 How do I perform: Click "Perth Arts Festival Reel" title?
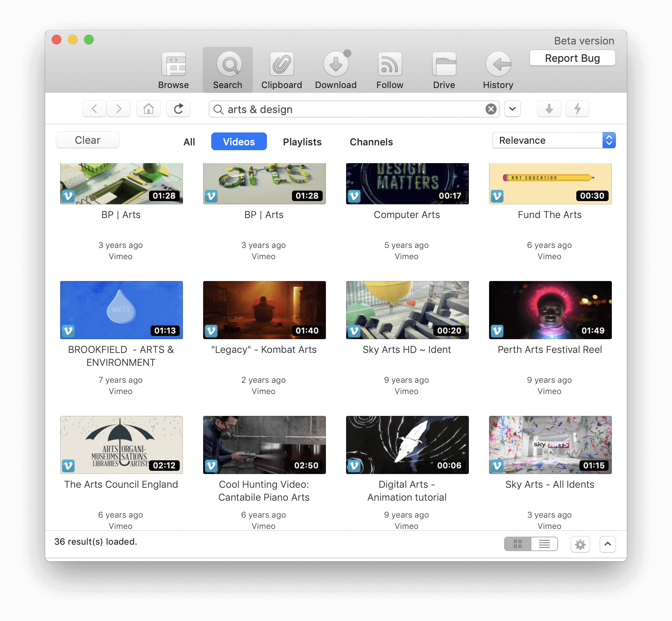550,350
